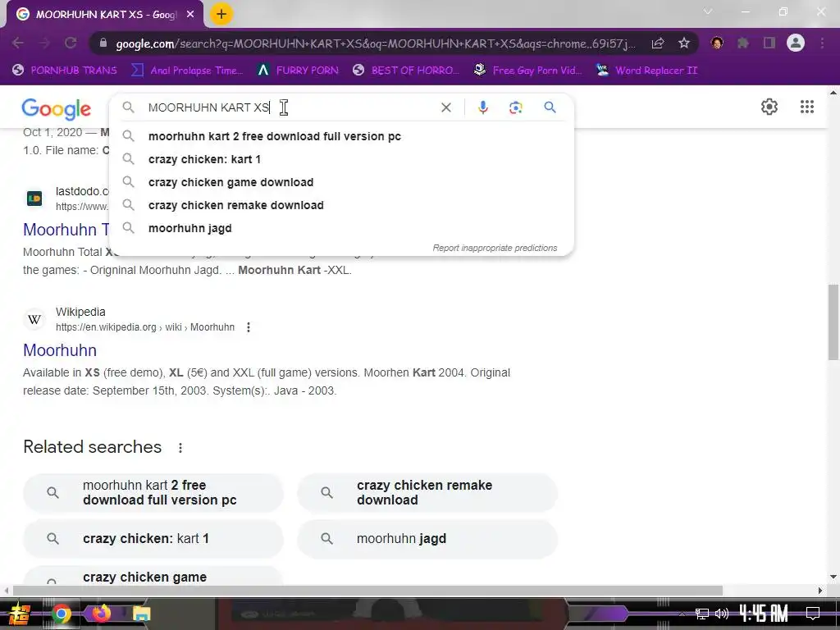Open Chrome side panel icon
The height and width of the screenshot is (630, 840).
(769, 43)
